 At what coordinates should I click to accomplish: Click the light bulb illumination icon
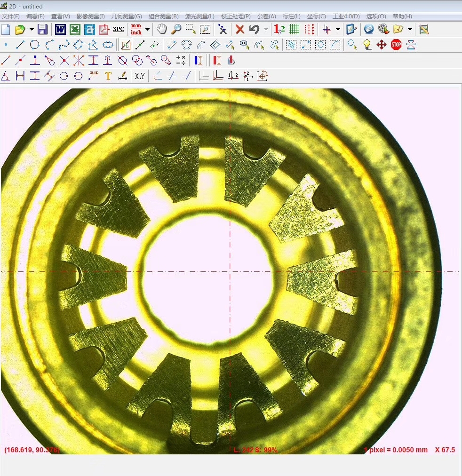367,45
